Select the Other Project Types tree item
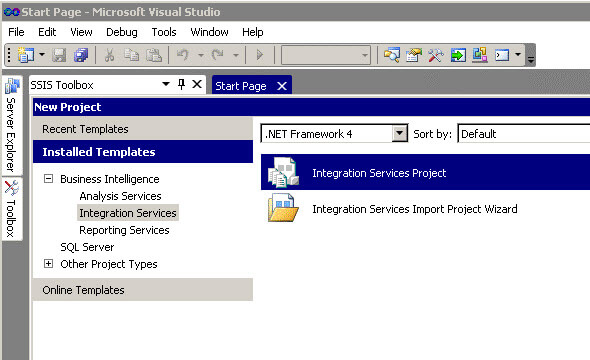The image size is (590, 360). coord(109,264)
